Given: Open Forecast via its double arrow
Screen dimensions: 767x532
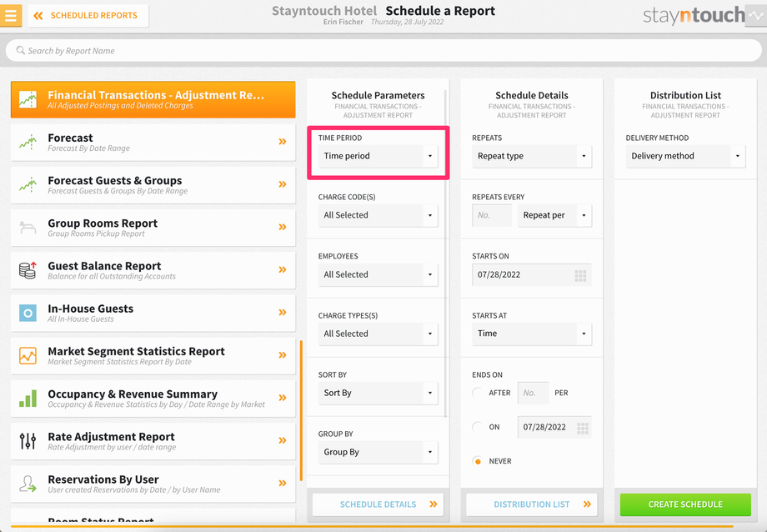Looking at the screenshot, I should [x=283, y=142].
